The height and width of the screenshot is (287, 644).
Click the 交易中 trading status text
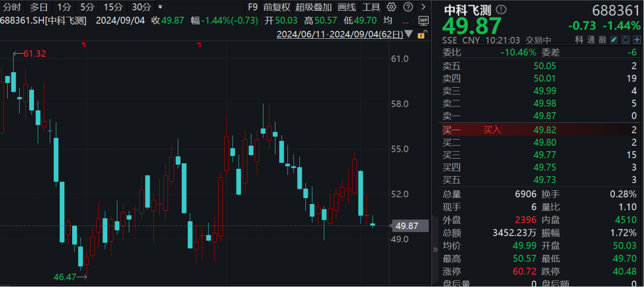(538, 41)
